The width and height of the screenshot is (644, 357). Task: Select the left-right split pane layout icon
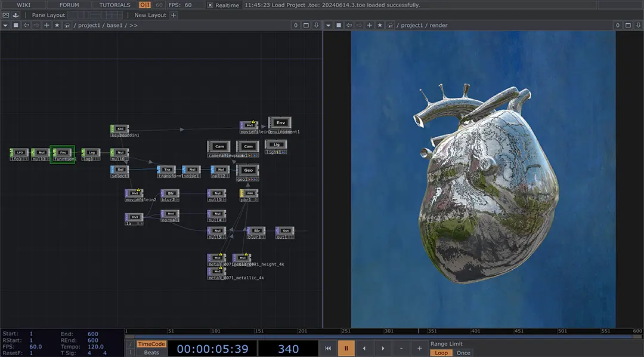click(x=84, y=15)
